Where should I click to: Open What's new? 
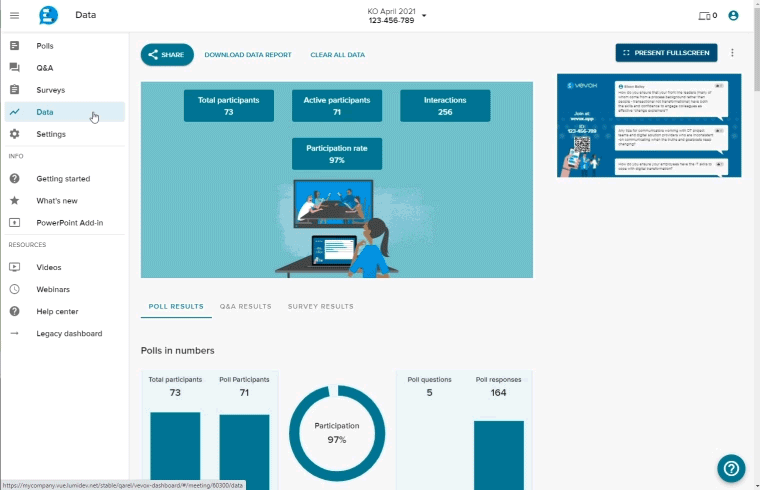[x=65, y=200]
